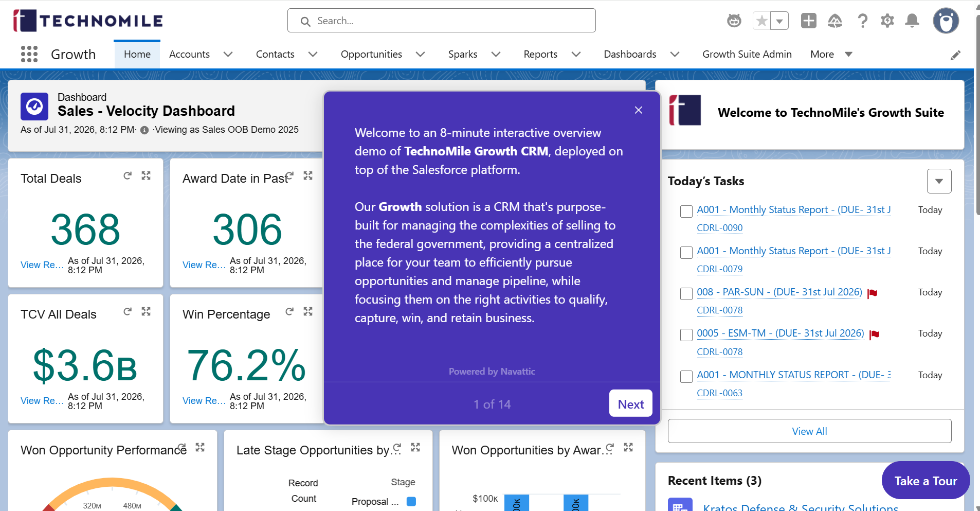Go to the Home tab
The width and height of the screenshot is (980, 511).
pyautogui.click(x=137, y=55)
